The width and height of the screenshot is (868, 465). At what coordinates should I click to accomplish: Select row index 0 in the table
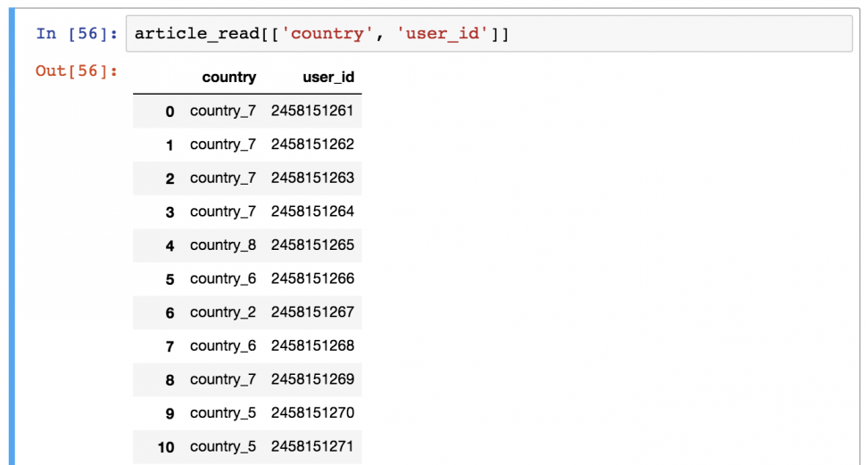click(x=169, y=112)
